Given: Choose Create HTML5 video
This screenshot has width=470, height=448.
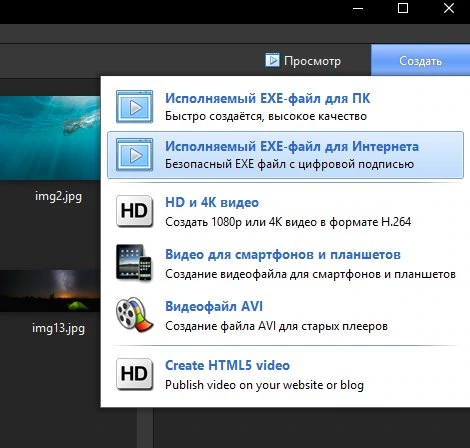Looking at the screenshot, I should point(285,375).
